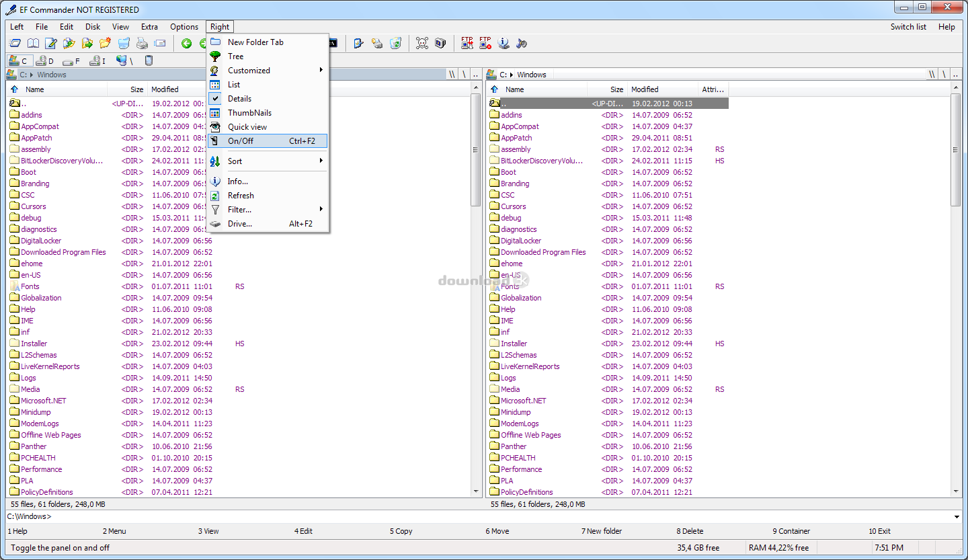Click the C:\Windows> command line field

point(479,517)
